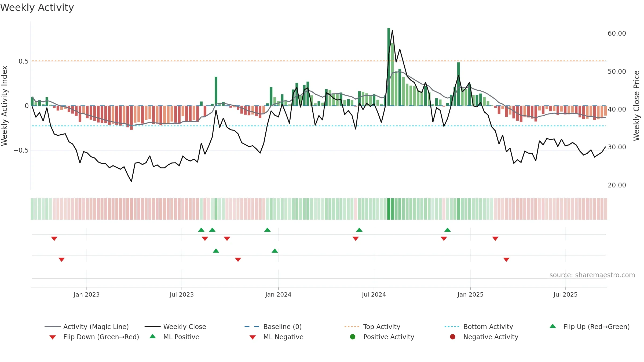This screenshot has height=362, width=644.
Task: Click the darkest green heatmap cell, July 2024
Action: [x=389, y=209]
